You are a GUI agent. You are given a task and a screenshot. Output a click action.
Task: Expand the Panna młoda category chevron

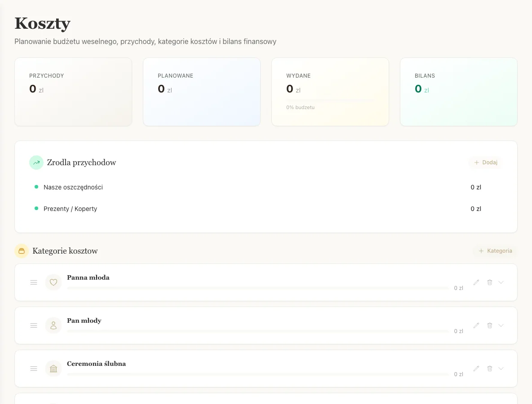[x=501, y=282]
